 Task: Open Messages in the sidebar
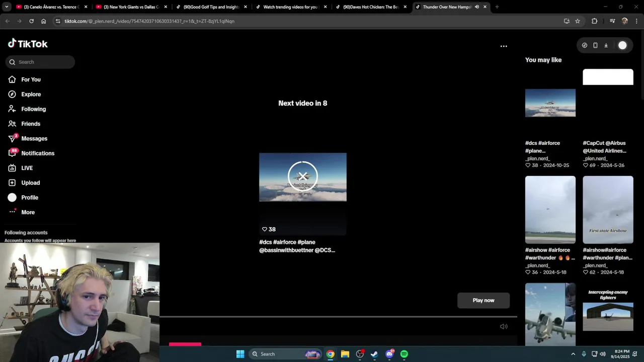coord(34,138)
